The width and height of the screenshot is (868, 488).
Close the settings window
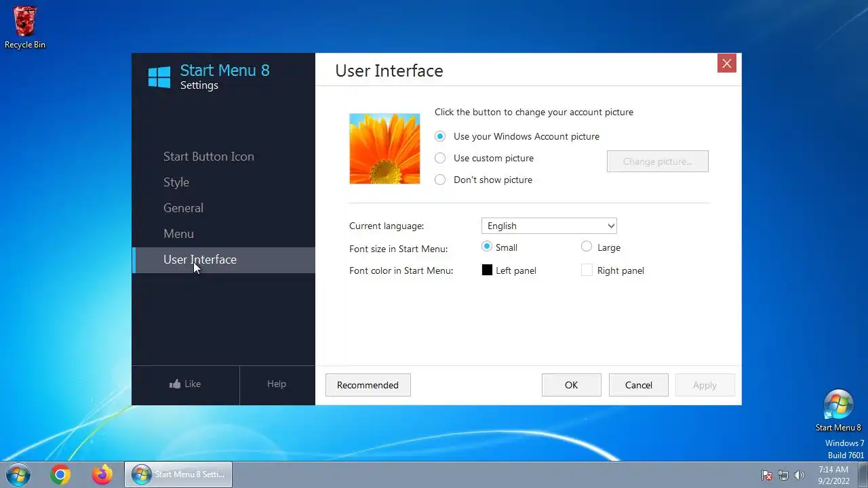tap(727, 63)
